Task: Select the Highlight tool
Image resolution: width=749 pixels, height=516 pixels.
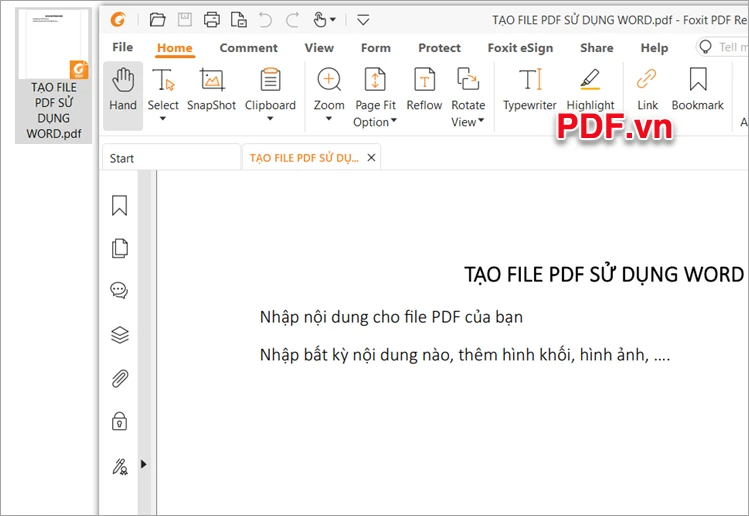Action: (590, 89)
